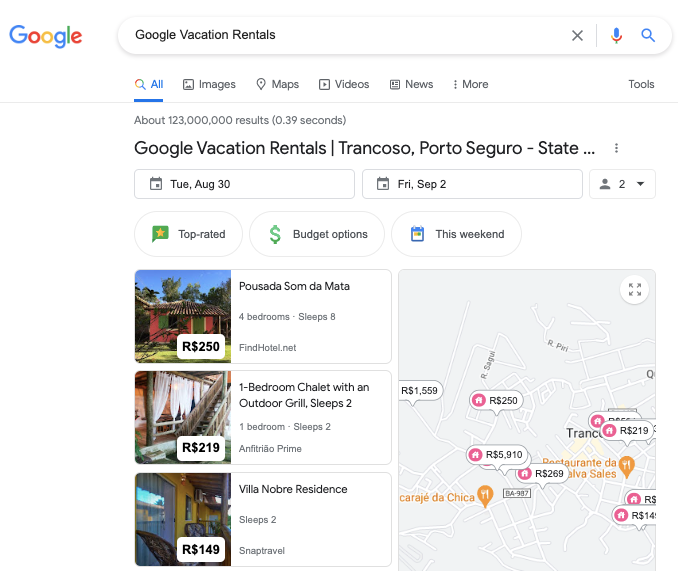Toggle the Budget options filter chip
Viewport: 678px width, 571px height.
[x=317, y=234]
